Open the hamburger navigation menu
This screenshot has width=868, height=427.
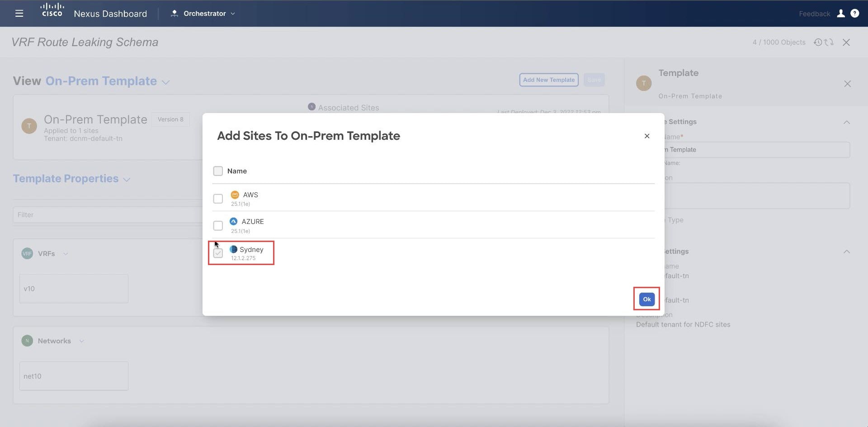coord(19,14)
